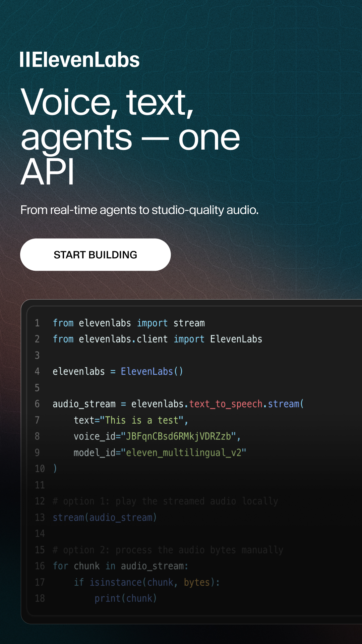Click code line "if isinstance(chunk, bytes):"
362x644 pixels.
coord(147,582)
